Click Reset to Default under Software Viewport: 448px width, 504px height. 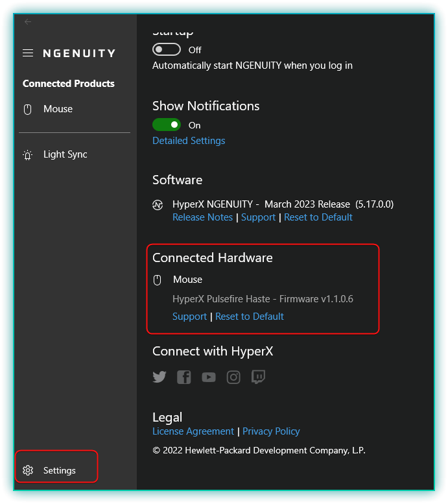click(x=318, y=217)
